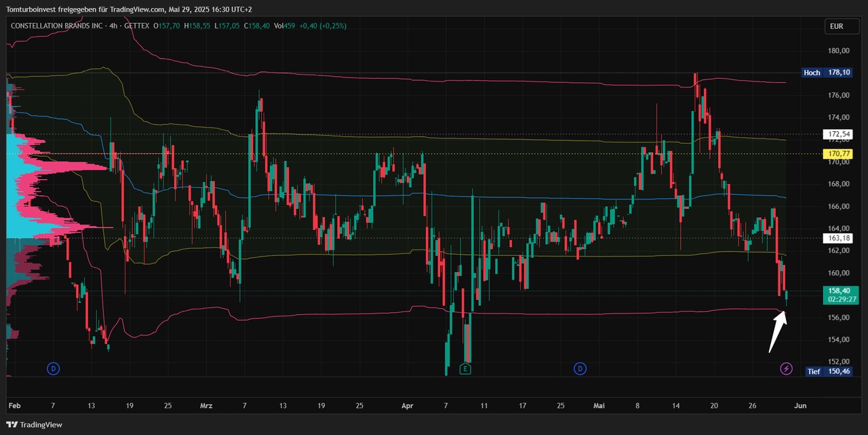Screen dimensions: 868x435
Task: Click date 20 on the time axis
Action: click(x=714, y=406)
